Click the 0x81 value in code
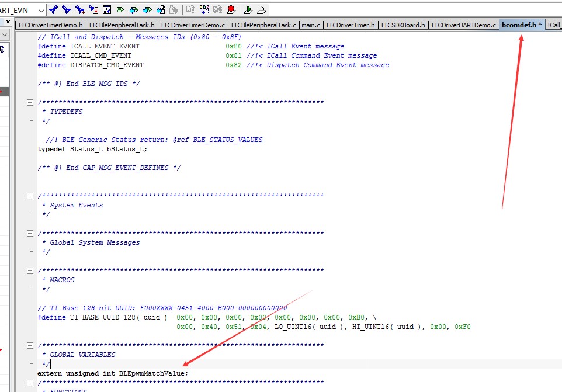 tap(234, 55)
